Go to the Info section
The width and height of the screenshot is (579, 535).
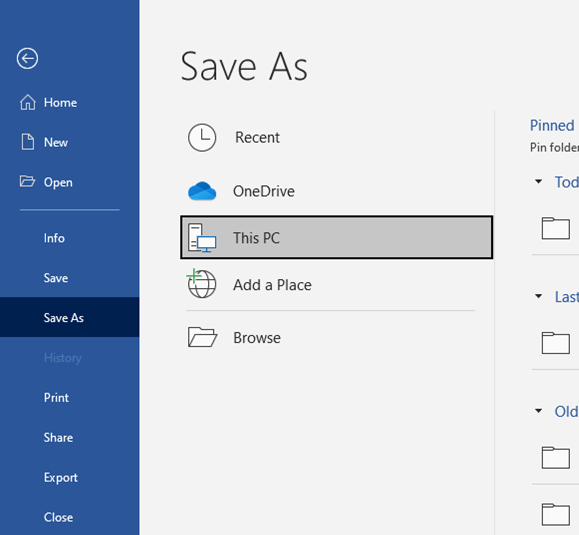(x=70, y=238)
